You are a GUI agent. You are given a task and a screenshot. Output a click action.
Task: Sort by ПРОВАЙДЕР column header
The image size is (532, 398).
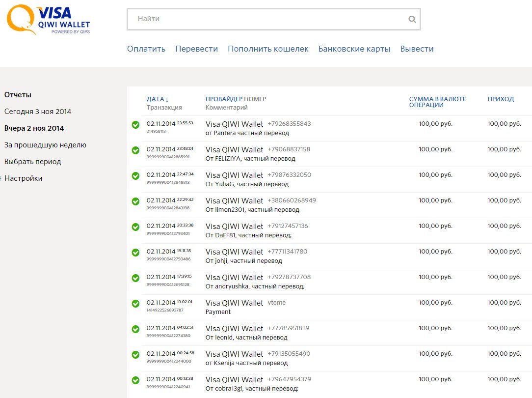tap(224, 99)
